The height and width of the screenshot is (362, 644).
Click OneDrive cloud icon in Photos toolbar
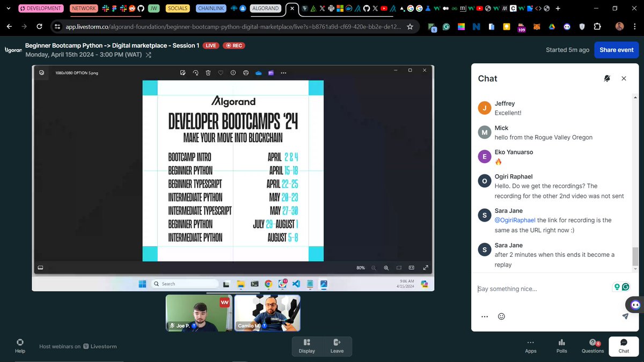point(258,72)
